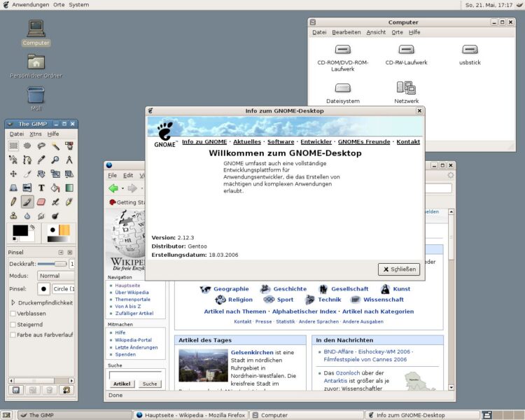
Task: Select the Ellipse Select tool in GIMP
Action: (27, 146)
